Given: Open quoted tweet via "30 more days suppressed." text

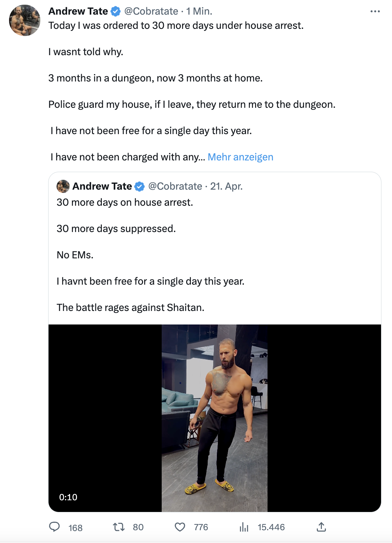Looking at the screenshot, I should tap(116, 229).
